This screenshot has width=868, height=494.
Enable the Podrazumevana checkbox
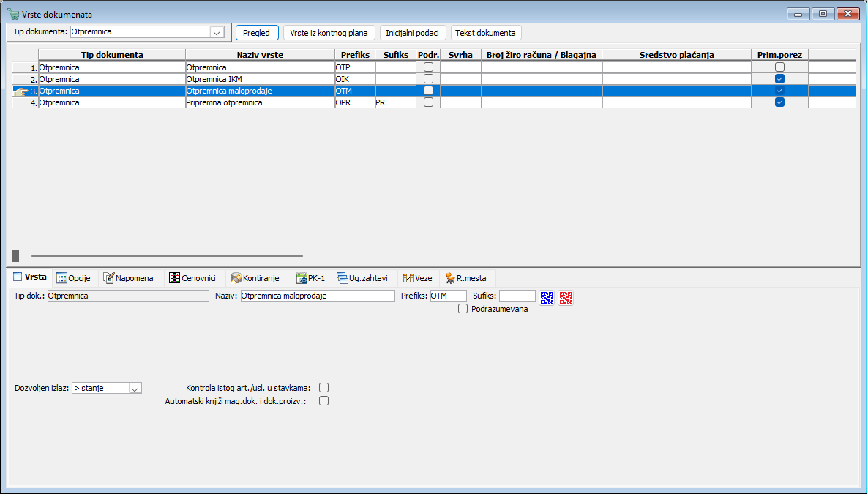coord(463,309)
